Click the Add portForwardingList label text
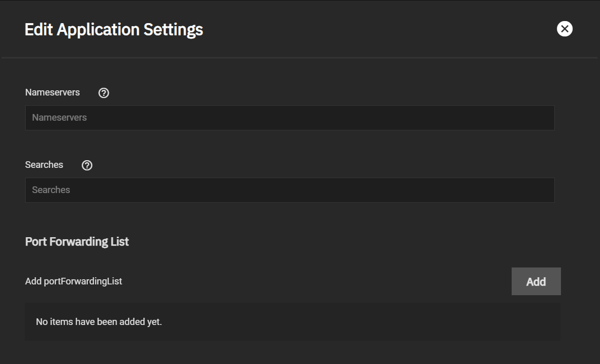600x364 pixels. pos(73,281)
